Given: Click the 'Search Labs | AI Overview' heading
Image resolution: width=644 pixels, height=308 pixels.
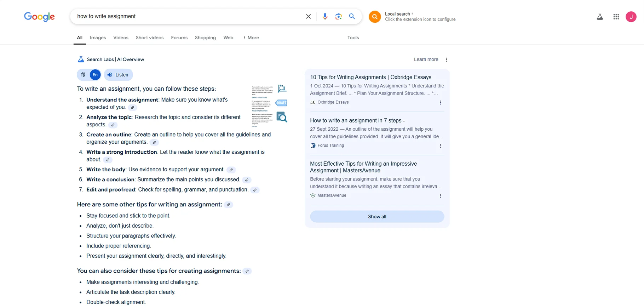Looking at the screenshot, I should 115,59.
